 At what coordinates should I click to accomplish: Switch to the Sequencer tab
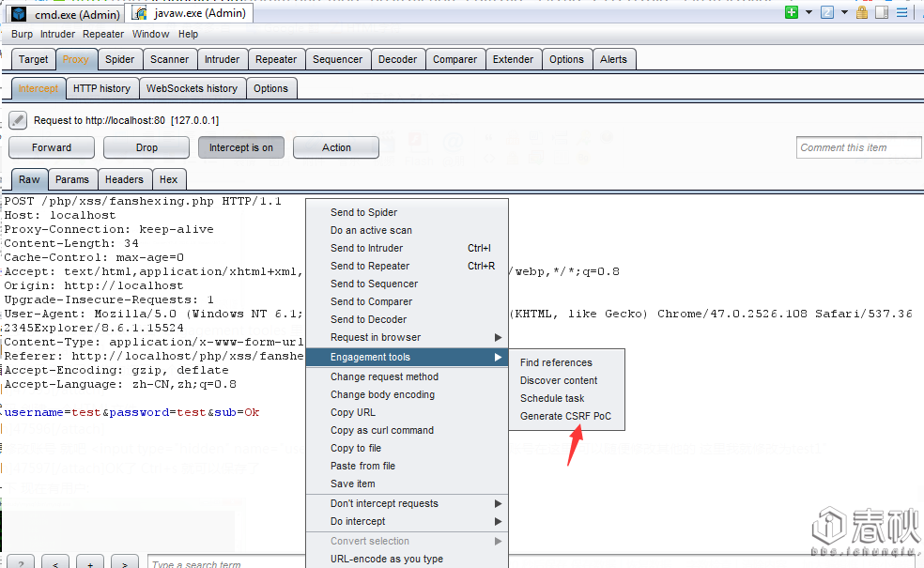pos(338,59)
